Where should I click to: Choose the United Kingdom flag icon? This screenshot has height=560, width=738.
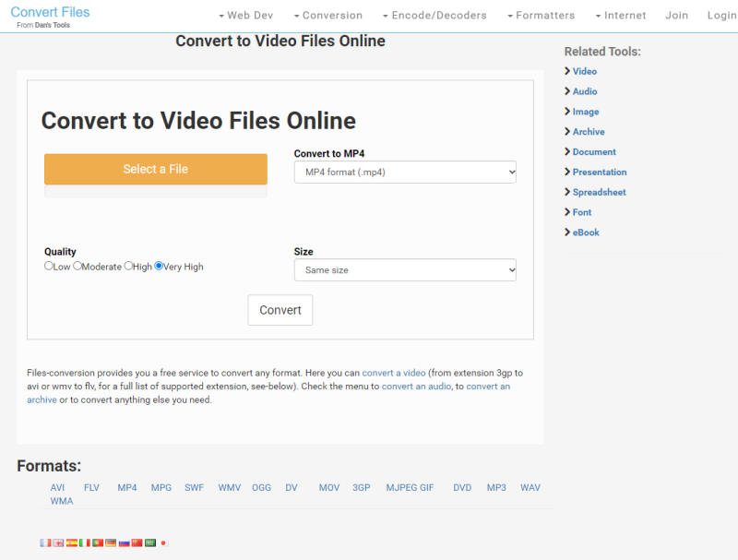58,542
